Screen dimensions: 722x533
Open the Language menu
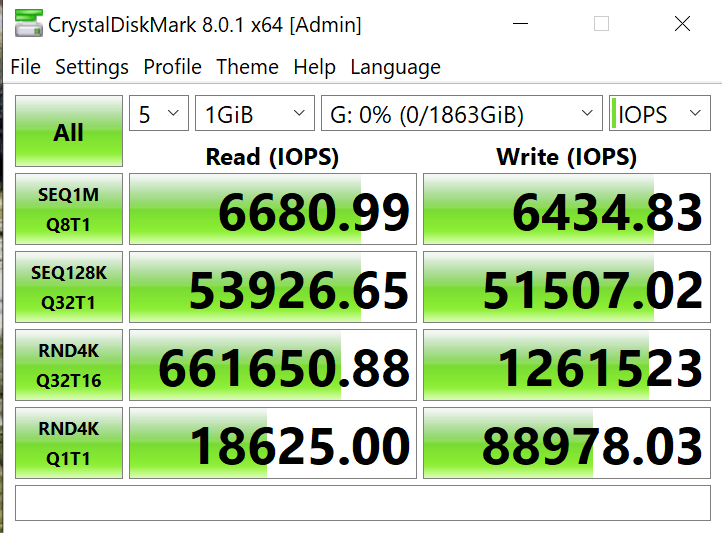pos(395,67)
